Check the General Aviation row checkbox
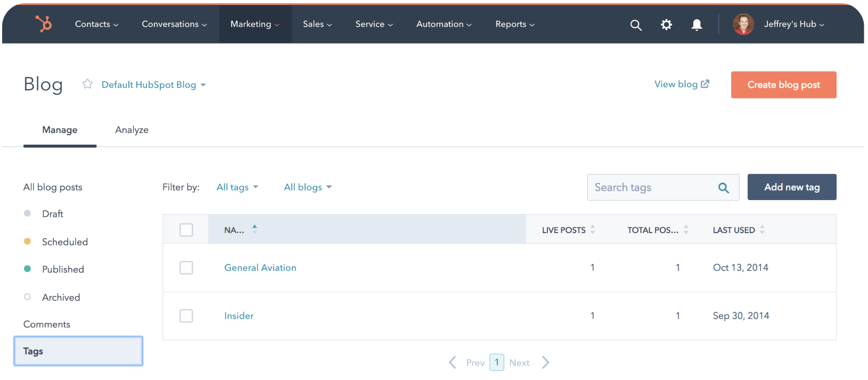868x380 pixels. coord(186,268)
